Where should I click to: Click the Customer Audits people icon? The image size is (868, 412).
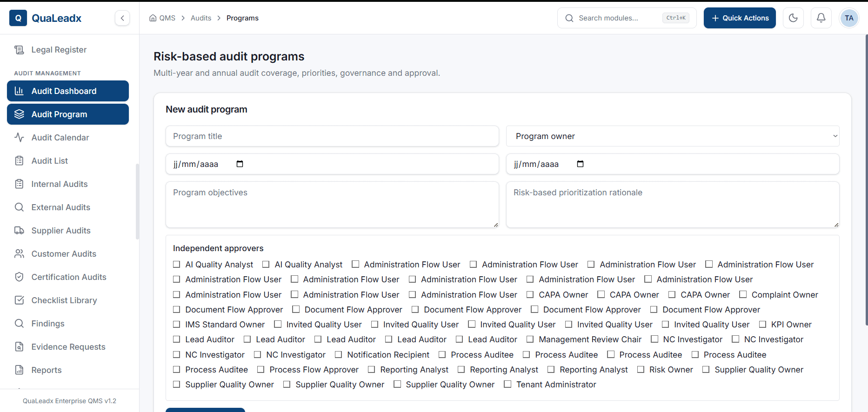[19, 254]
